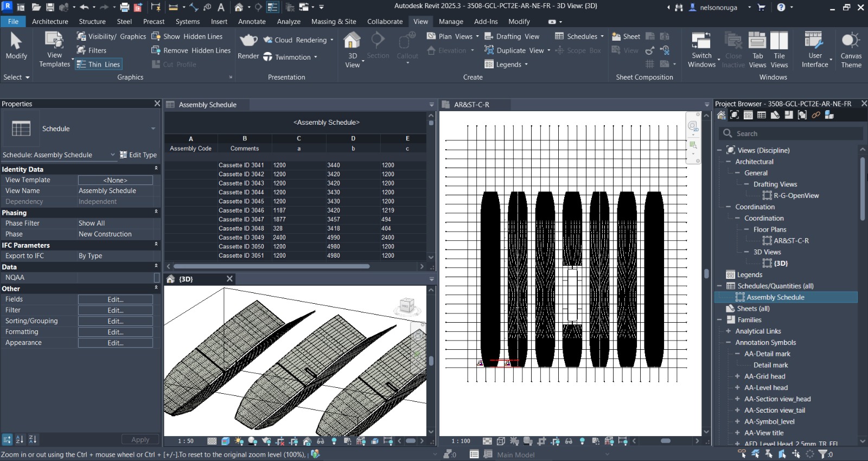Viewport: 868px width, 461px height.
Task: Switch to the Annotate ribbon tab
Action: [x=252, y=22]
